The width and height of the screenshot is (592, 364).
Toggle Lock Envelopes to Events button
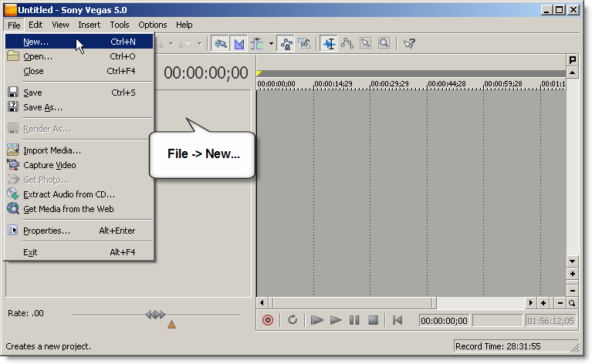[286, 44]
